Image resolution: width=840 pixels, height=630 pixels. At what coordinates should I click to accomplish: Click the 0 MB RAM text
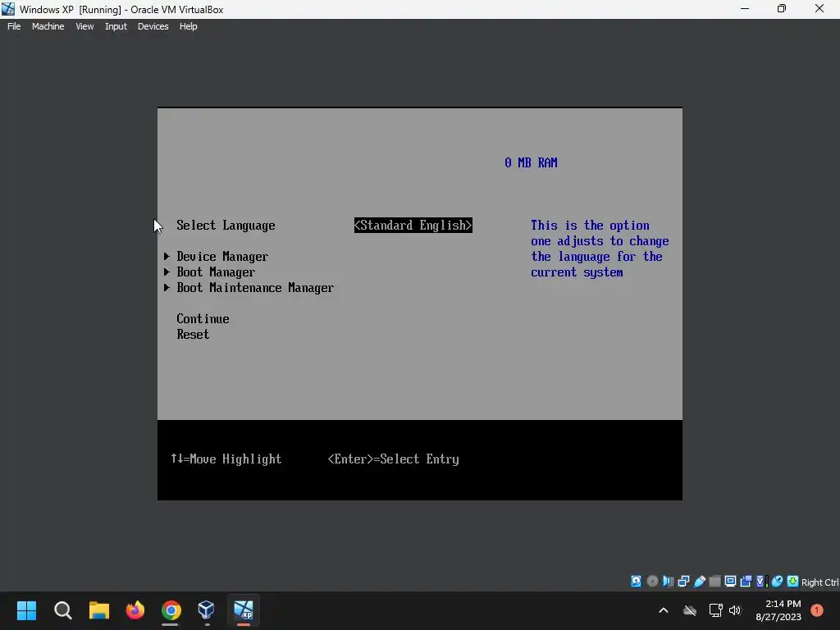(x=531, y=163)
